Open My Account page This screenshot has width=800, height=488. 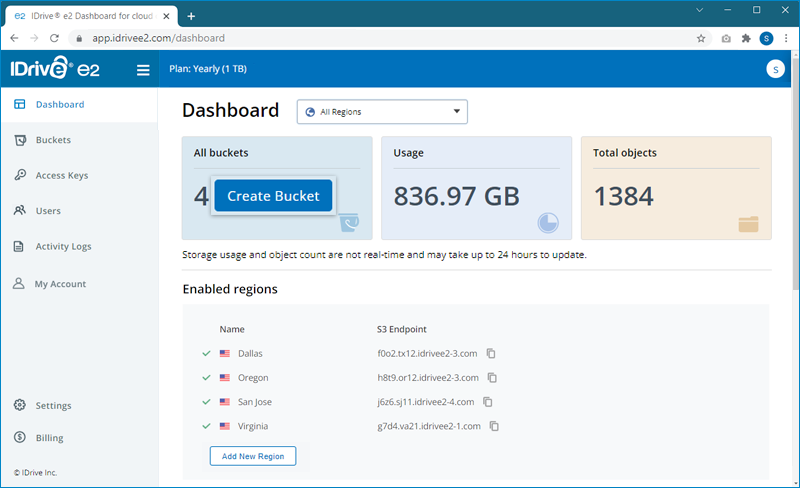60,284
